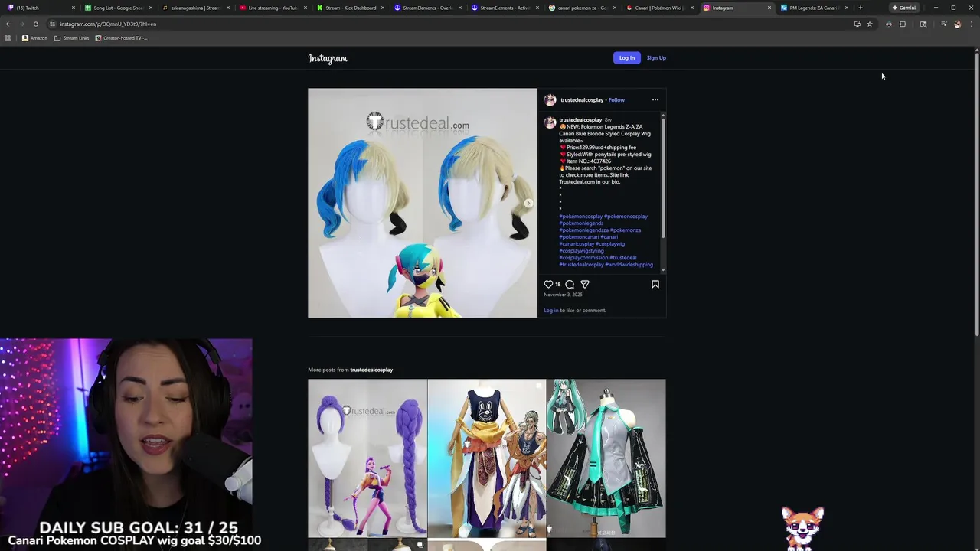Reload the page in browser toolbar
This screenshot has height=551, width=980.
[35, 24]
